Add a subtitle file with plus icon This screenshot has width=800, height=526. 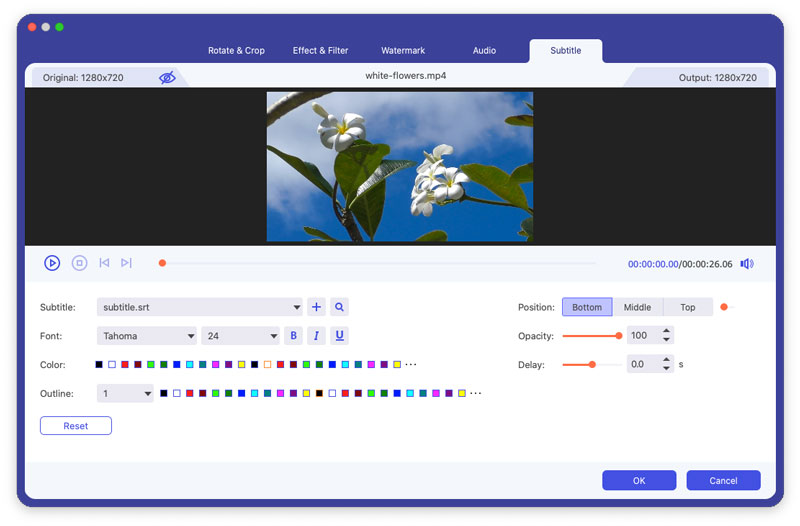tap(317, 307)
